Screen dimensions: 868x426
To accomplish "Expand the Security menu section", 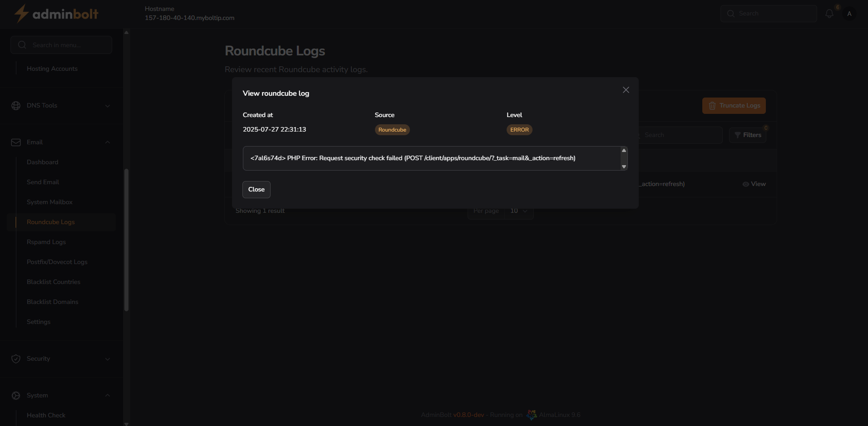I will pos(108,359).
